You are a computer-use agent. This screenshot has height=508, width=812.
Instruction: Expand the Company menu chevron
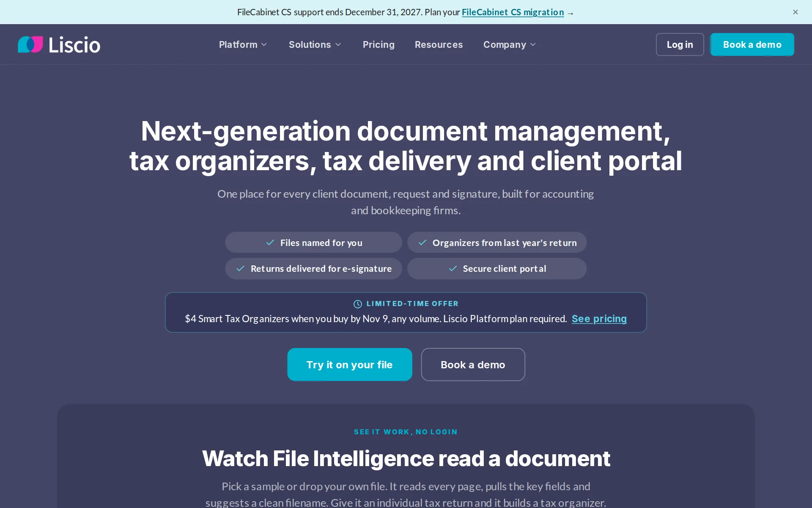tap(533, 45)
